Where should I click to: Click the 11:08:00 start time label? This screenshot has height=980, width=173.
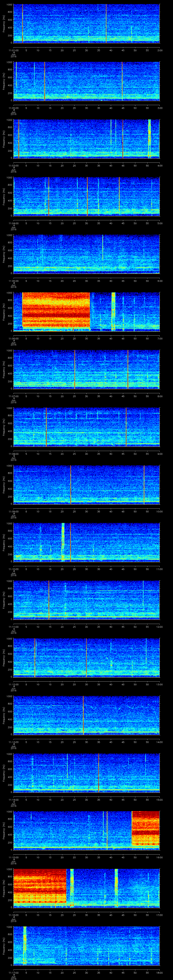point(13,454)
